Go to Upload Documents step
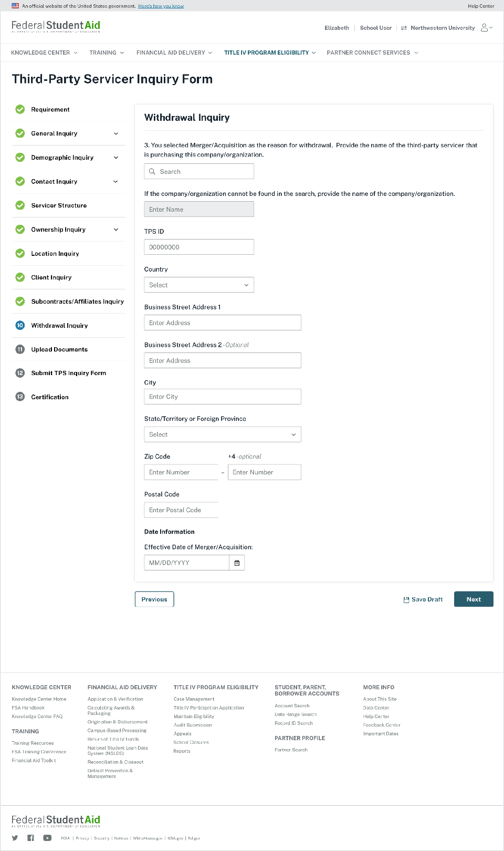The image size is (504, 851). pos(59,349)
